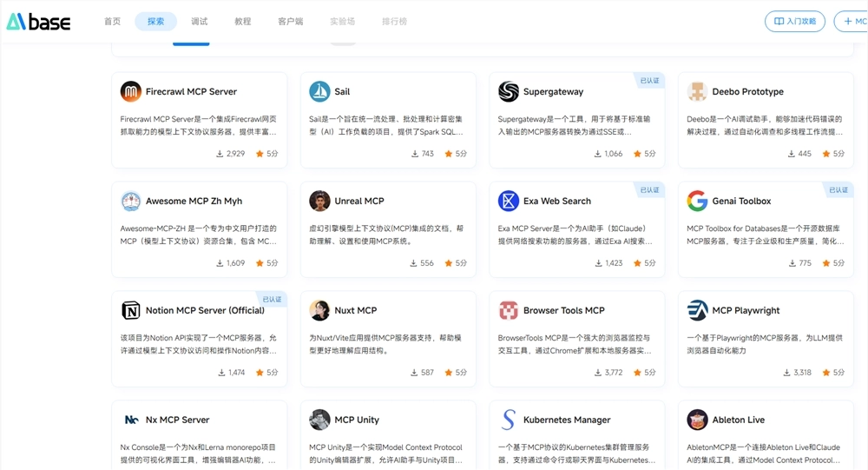
Task: Open the 客户端 nav item
Action: pos(291,21)
